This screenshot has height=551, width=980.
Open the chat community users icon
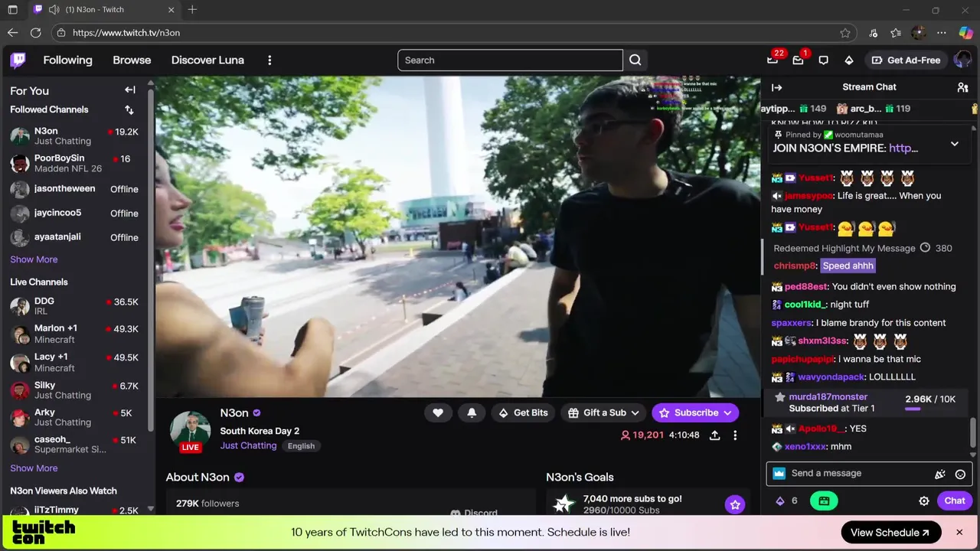pyautogui.click(x=962, y=87)
